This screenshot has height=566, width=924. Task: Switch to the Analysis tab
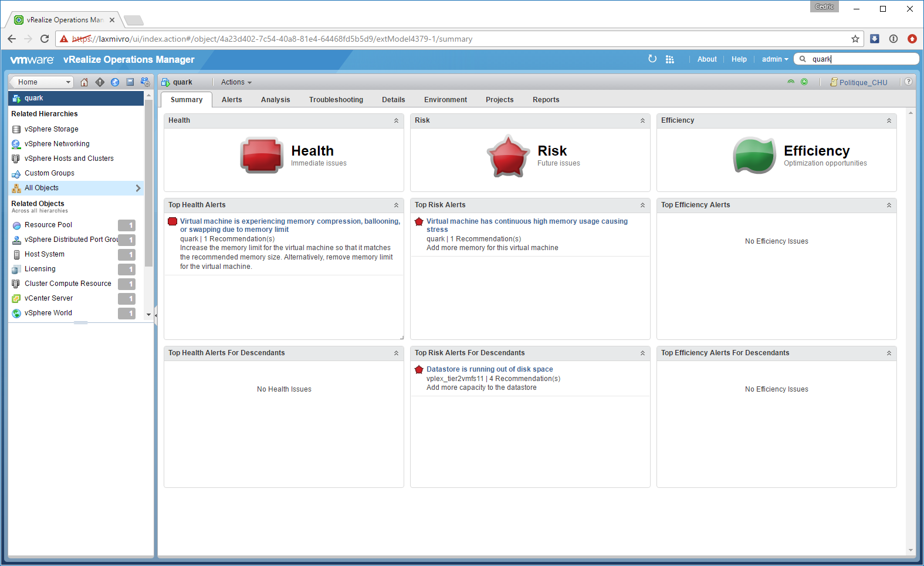coord(276,100)
